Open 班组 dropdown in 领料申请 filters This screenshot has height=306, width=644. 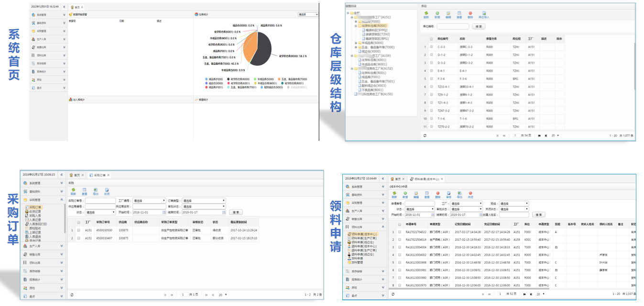514,204
